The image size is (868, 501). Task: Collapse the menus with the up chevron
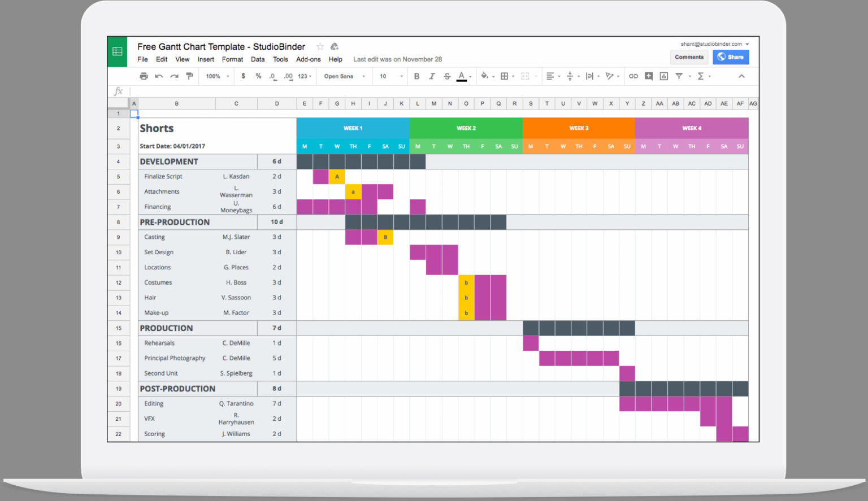point(741,76)
